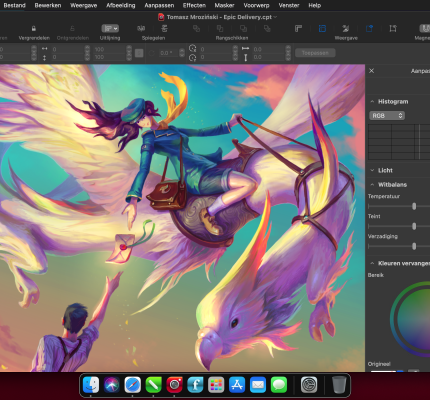Collapse the Histogram section

click(x=372, y=102)
